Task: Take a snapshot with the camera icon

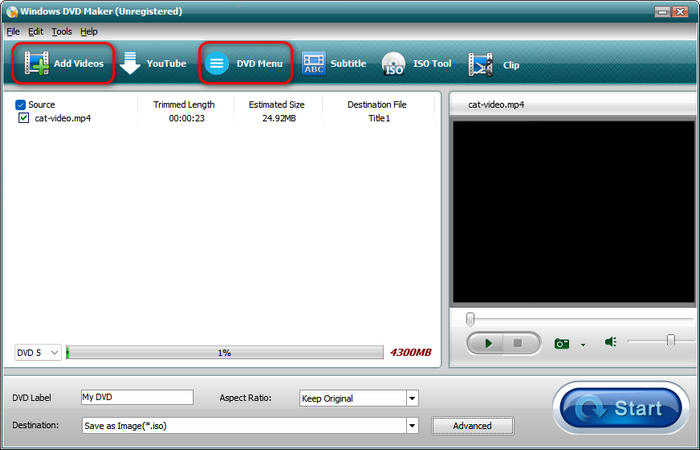Action: (562, 343)
